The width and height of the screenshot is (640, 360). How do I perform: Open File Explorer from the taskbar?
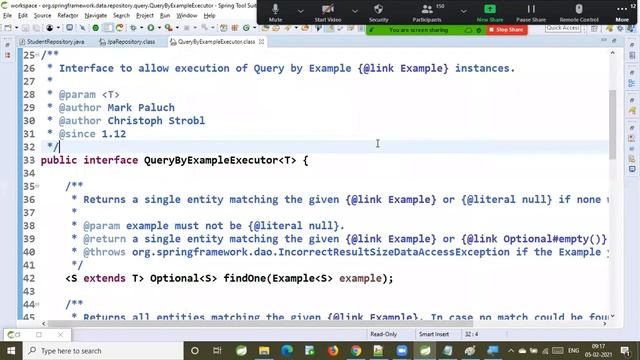264,351
